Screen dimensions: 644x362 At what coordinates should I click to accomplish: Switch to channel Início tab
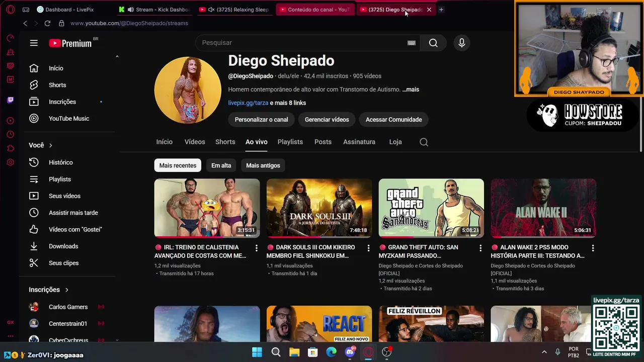click(x=164, y=142)
